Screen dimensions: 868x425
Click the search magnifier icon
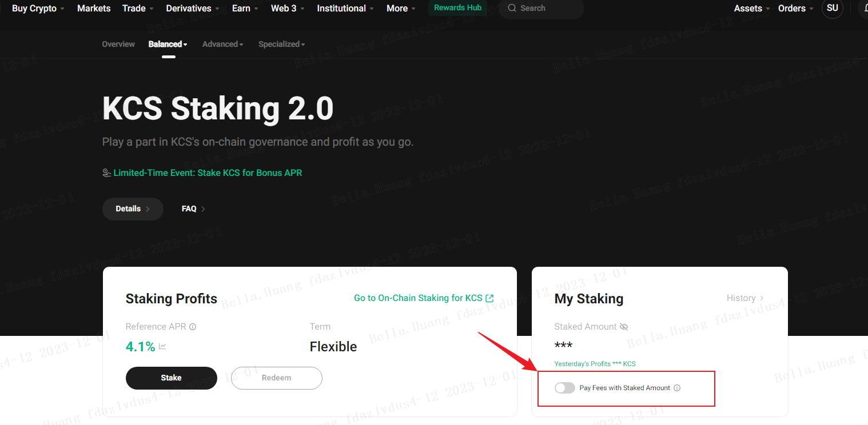(512, 9)
